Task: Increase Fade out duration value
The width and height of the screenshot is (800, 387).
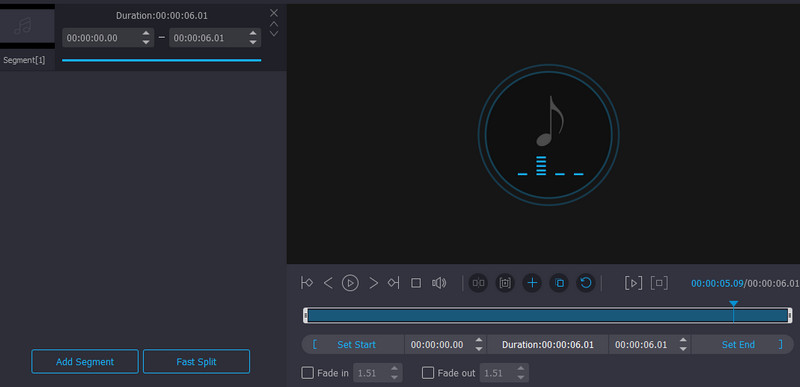Action: click(520, 369)
